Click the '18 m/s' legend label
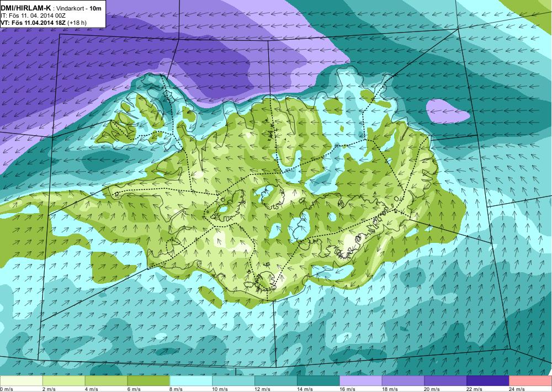 point(390,389)
